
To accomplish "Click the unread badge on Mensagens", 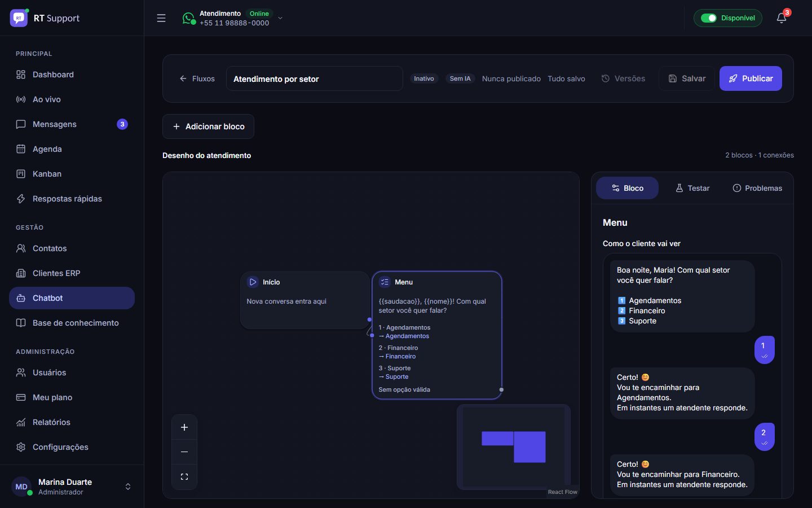I will pyautogui.click(x=122, y=124).
